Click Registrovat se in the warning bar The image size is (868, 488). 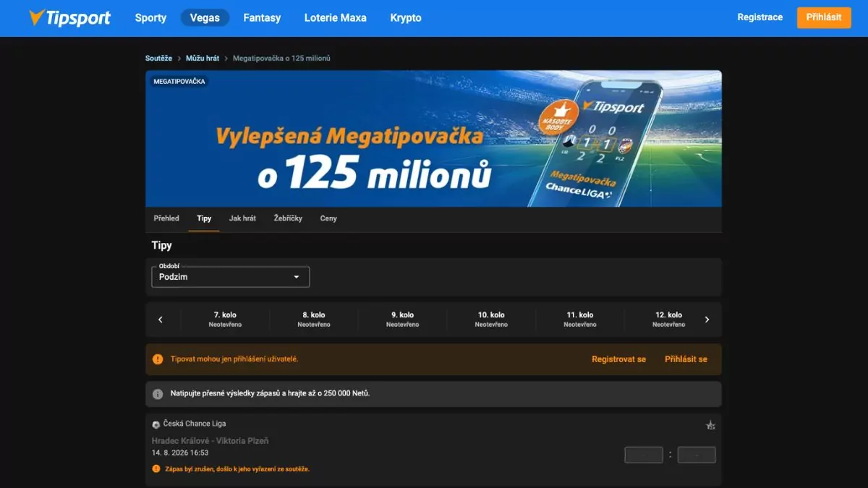(618, 359)
